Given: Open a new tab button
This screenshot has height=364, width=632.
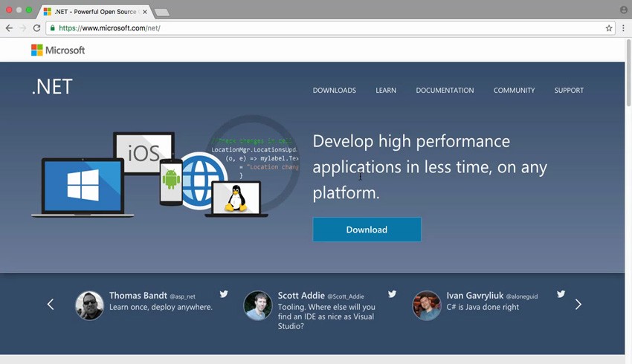Looking at the screenshot, I should coord(162,13).
